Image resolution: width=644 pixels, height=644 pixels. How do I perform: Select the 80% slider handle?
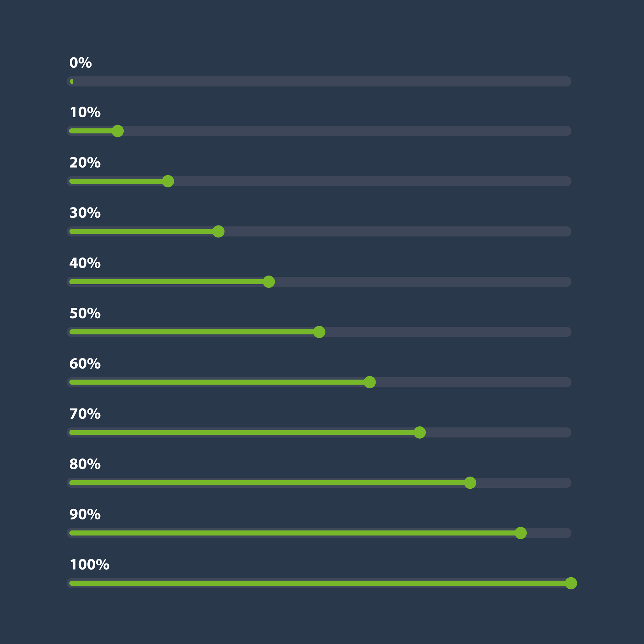[470, 483]
